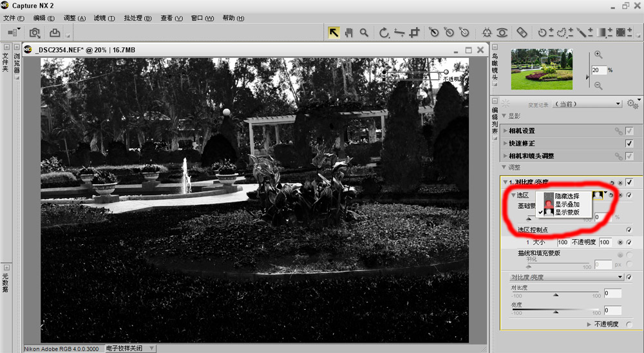Viewport: 644px width, 353px height.
Task: Select the red-eye control point tool
Action: (502, 32)
